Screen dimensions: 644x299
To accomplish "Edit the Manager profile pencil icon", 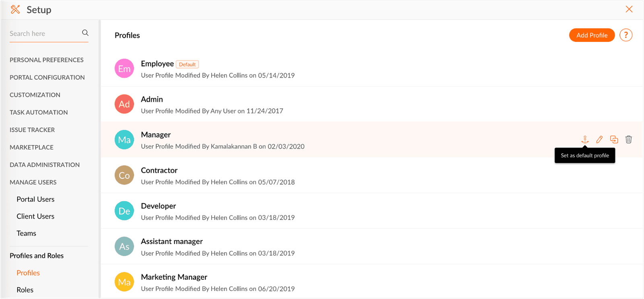I will point(599,140).
